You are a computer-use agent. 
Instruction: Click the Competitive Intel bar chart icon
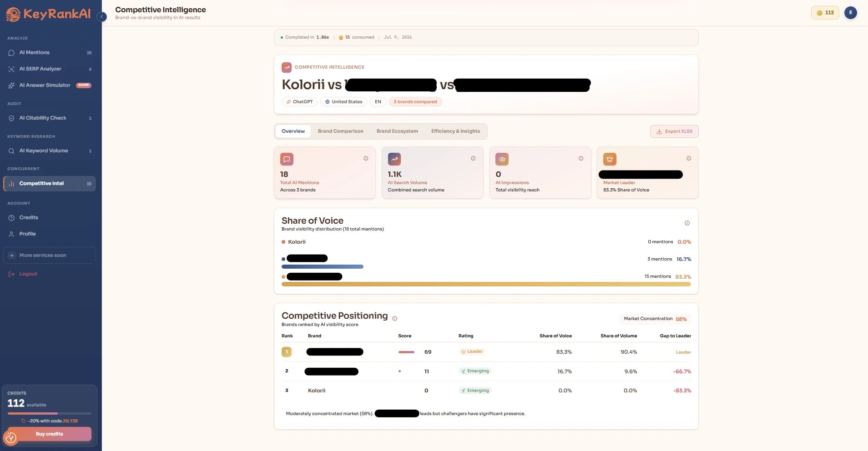[11, 184]
